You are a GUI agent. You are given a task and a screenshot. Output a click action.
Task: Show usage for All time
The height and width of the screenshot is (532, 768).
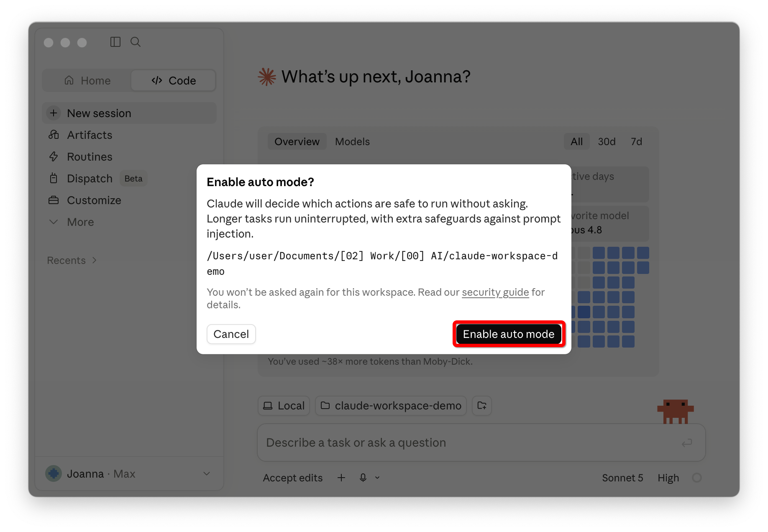[x=576, y=142]
